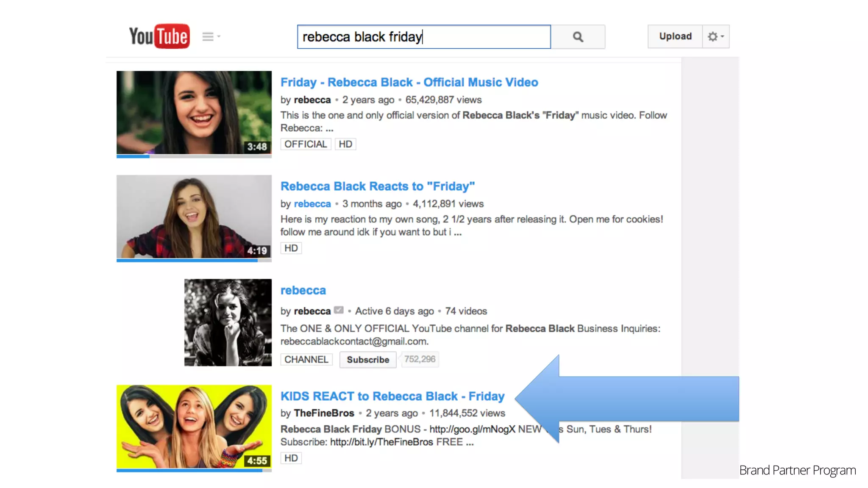The width and height of the screenshot is (868, 488).
Task: Click HD badge of first result
Action: pyautogui.click(x=345, y=144)
